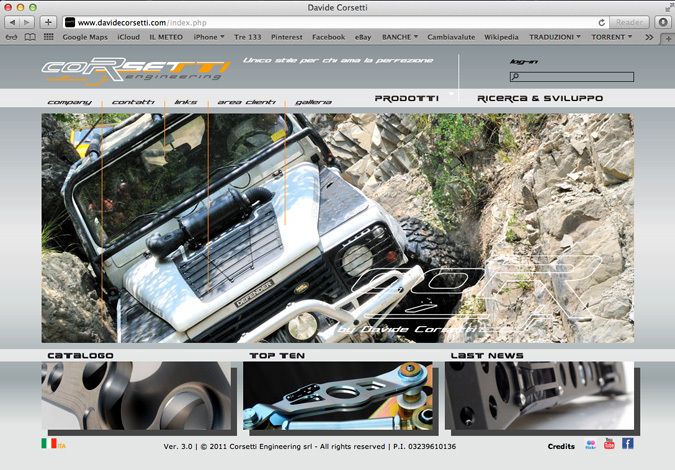675x470 pixels.
Task: Click the Reader button in the address bar
Action: pyautogui.click(x=629, y=22)
